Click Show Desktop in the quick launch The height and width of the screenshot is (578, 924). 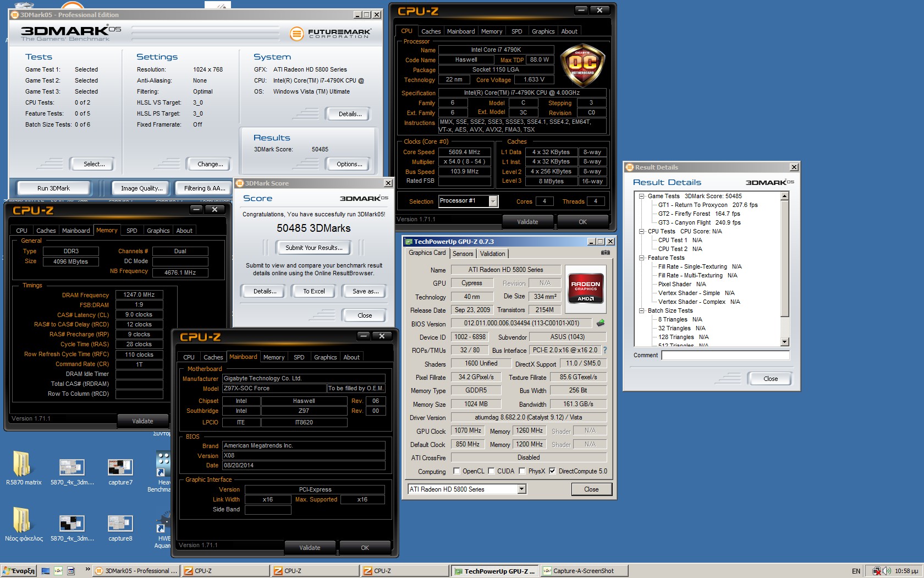click(x=46, y=571)
